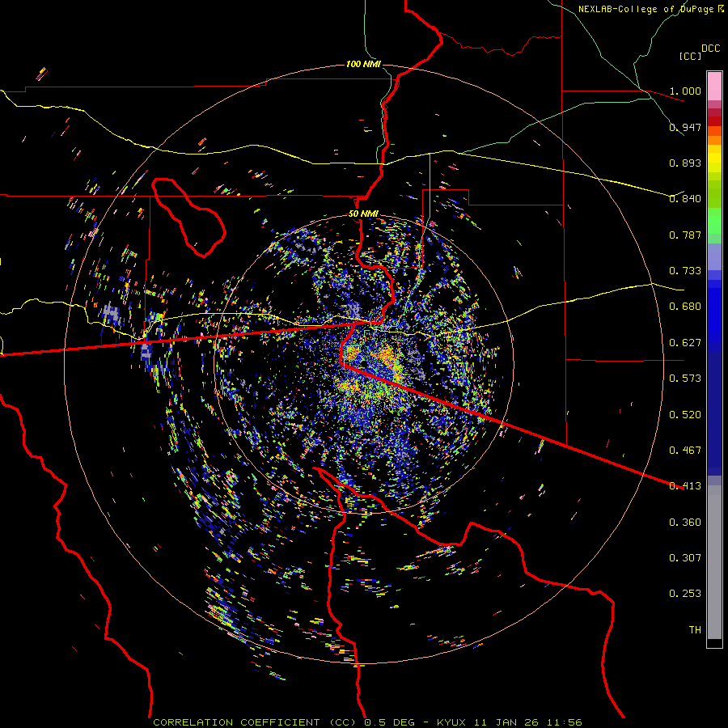Click the 50 NMI range ring label
Screen dimensions: 728x728
tap(363, 214)
